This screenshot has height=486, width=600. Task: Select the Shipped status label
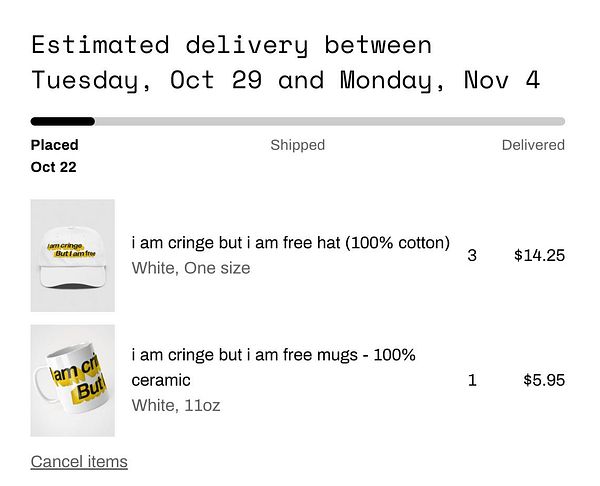(297, 145)
